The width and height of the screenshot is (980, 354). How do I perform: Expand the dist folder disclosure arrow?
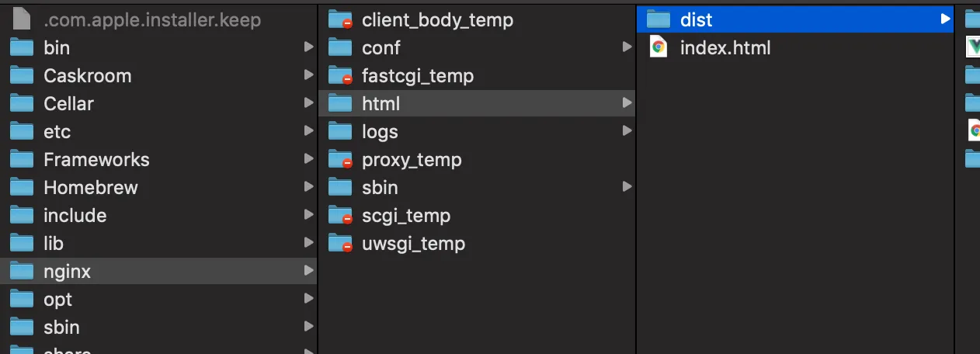[944, 19]
